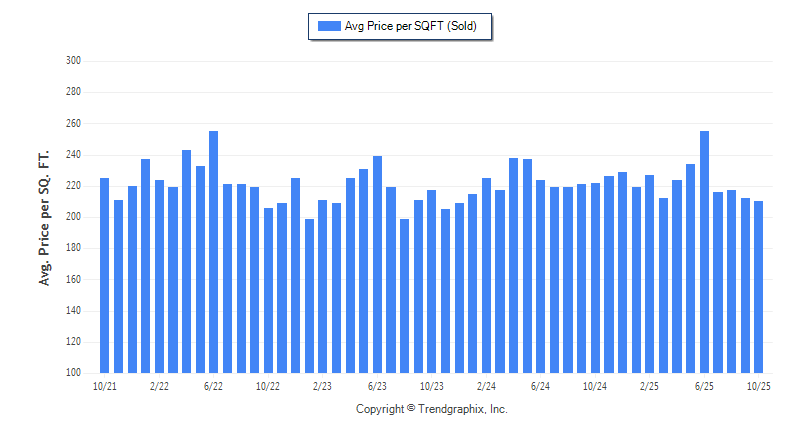Click the bar above the 10/22 label
This screenshot has width=800, height=434.
[x=268, y=290]
